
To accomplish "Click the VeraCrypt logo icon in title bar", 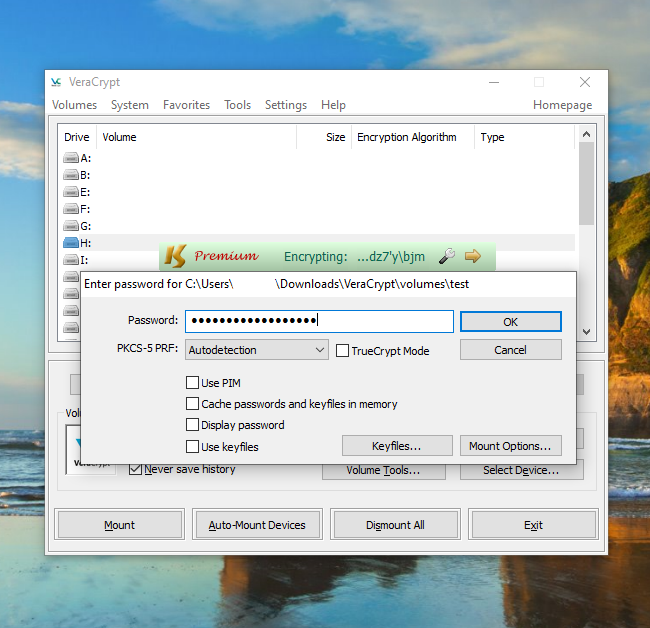I will pyautogui.click(x=56, y=82).
